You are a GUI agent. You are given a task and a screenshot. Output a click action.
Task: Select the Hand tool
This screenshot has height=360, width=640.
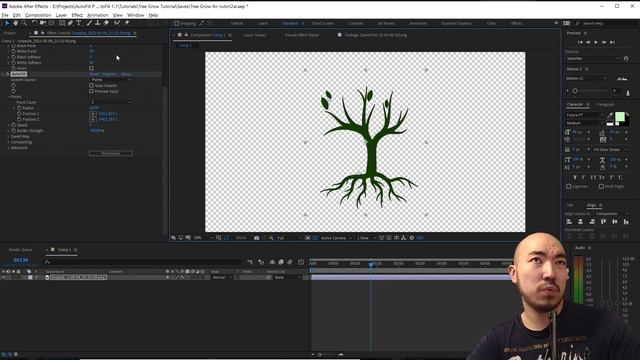coord(16,23)
